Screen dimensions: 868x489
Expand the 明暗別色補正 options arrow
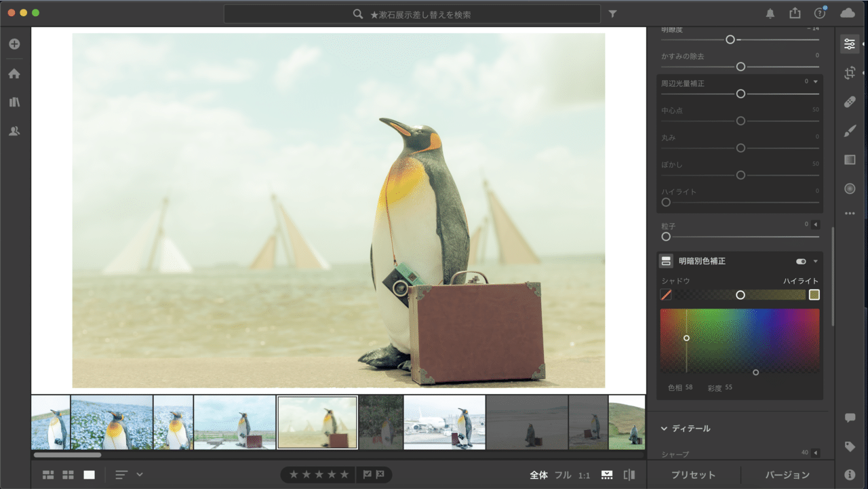tap(816, 261)
